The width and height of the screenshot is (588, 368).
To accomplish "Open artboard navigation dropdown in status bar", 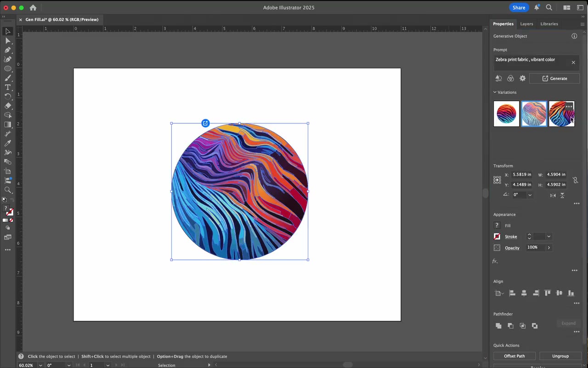I will 108,365.
